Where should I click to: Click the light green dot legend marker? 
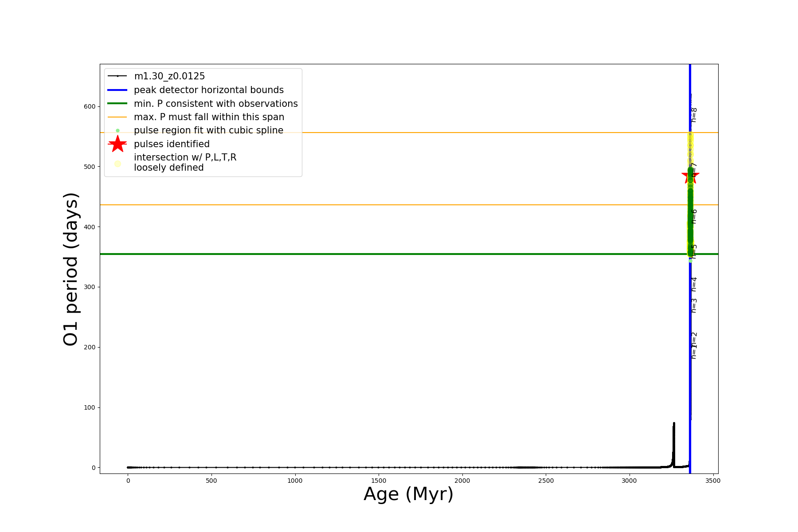(117, 130)
